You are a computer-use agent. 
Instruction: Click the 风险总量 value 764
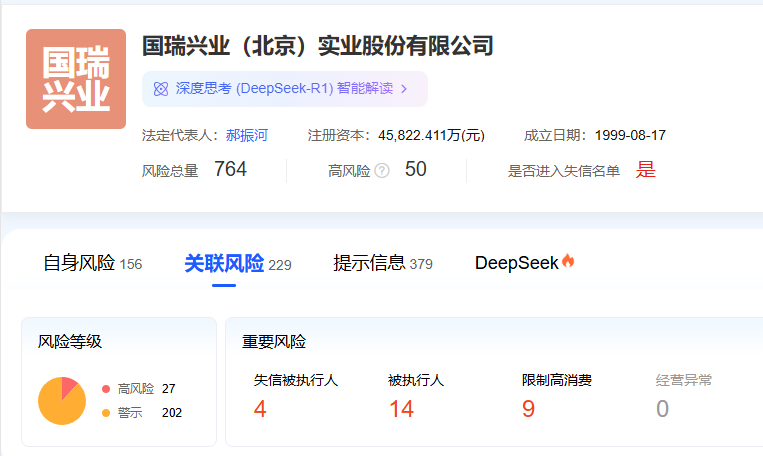pos(231,169)
